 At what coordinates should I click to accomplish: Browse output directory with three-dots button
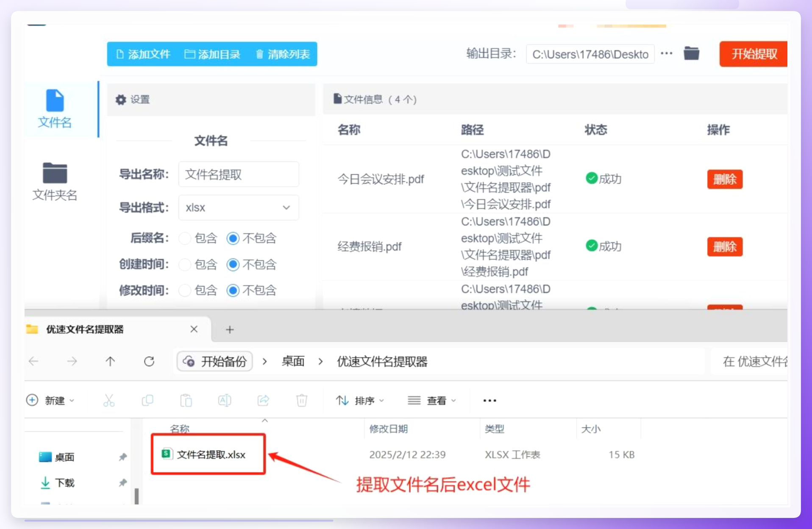point(666,53)
